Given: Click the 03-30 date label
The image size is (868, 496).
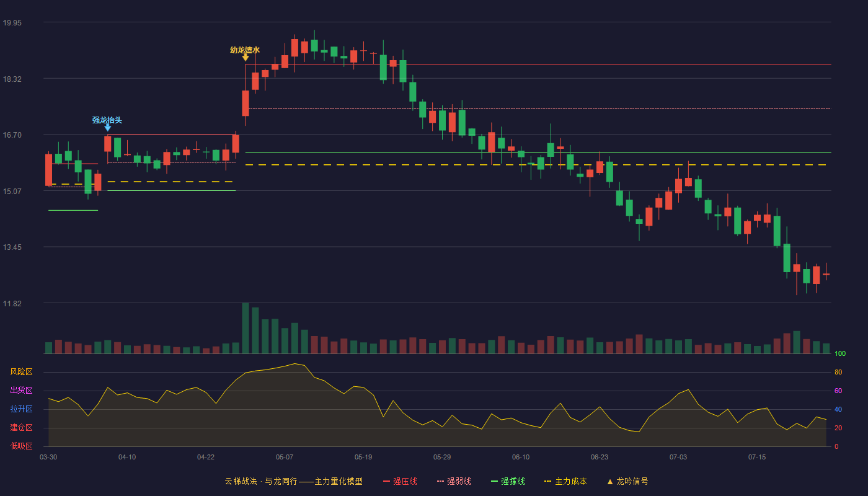Looking at the screenshot, I should (48, 457).
